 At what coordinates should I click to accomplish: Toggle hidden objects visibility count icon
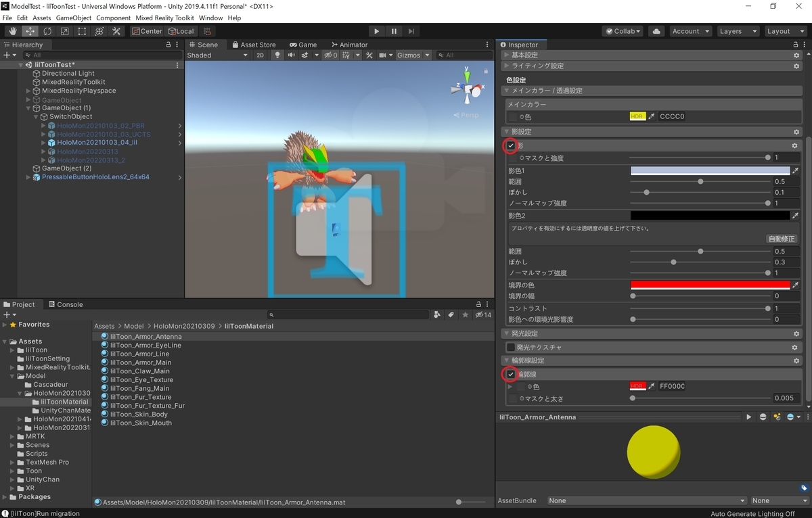tap(331, 55)
